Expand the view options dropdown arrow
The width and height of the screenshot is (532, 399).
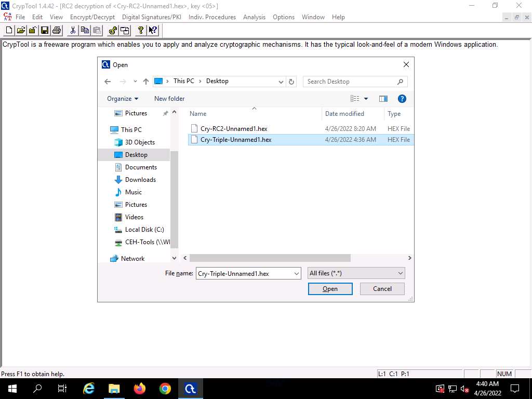point(366,99)
